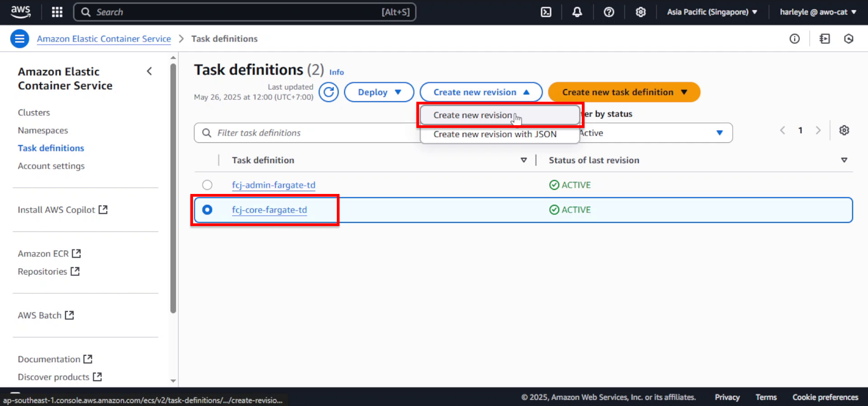Open the info panel icon in breadcrumb bar
Image resolution: width=868 pixels, height=406 pixels.
[794, 39]
